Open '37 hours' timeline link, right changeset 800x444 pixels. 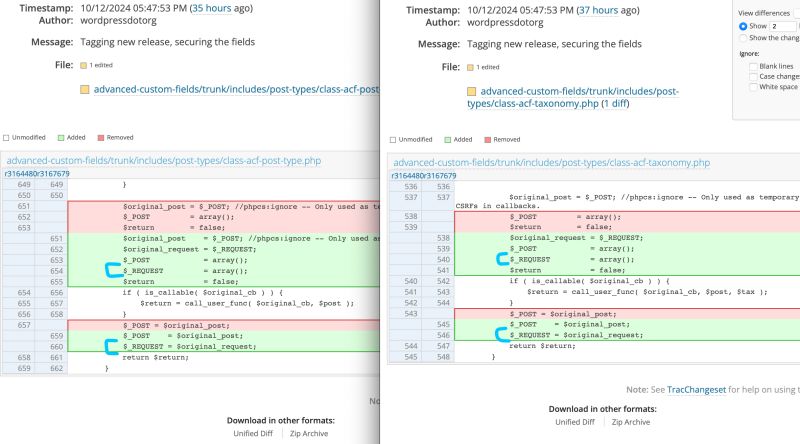pyautogui.click(x=598, y=10)
